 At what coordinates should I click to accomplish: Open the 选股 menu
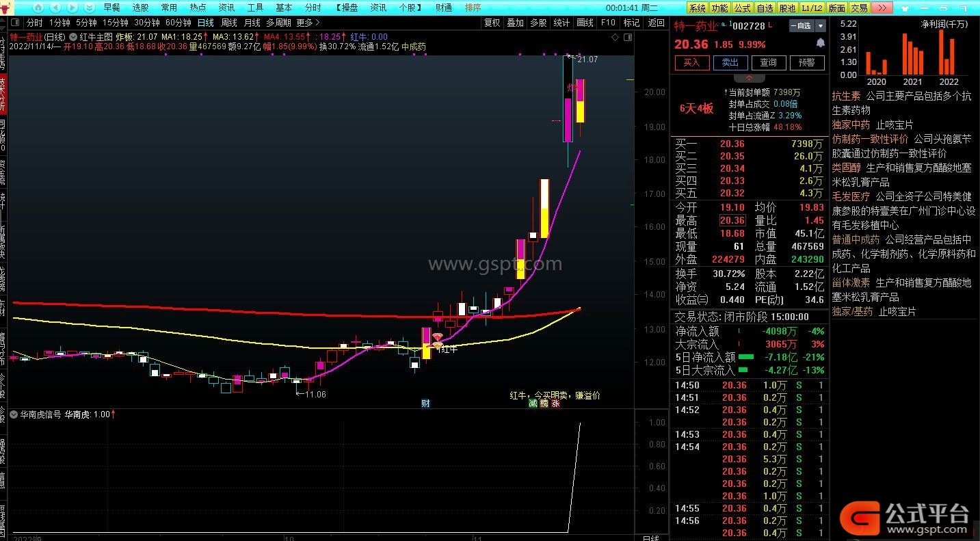(x=140, y=8)
